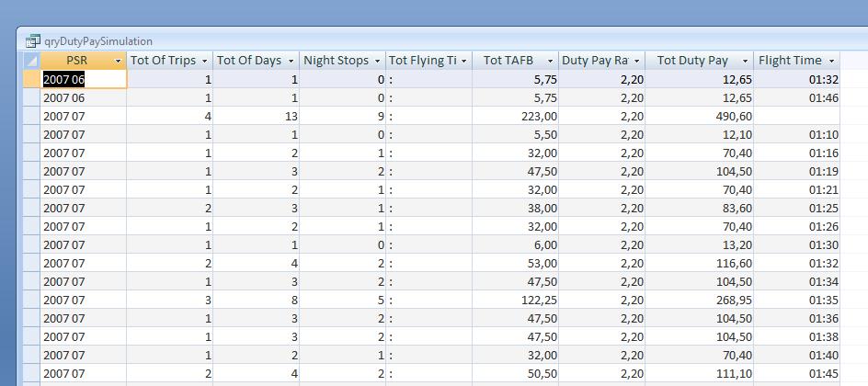
Task: Open Night Stops column dropdown arrow
Action: click(377, 61)
